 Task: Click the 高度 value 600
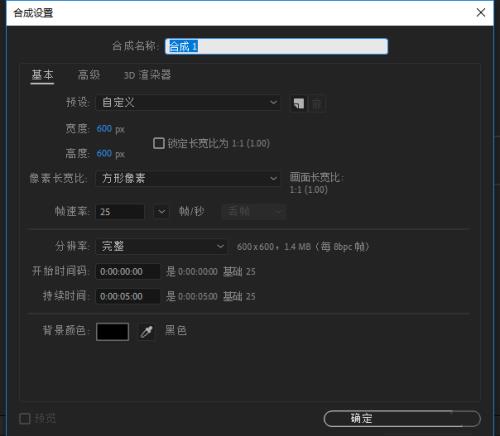coord(104,154)
